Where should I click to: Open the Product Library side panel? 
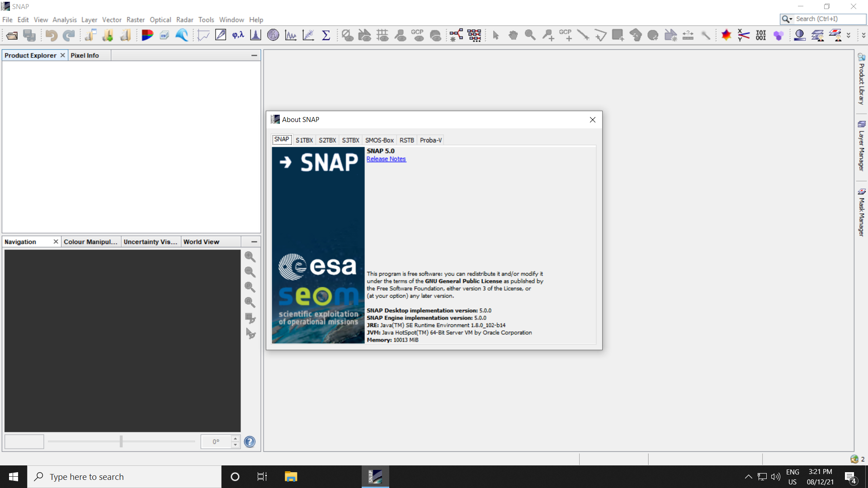(861, 80)
